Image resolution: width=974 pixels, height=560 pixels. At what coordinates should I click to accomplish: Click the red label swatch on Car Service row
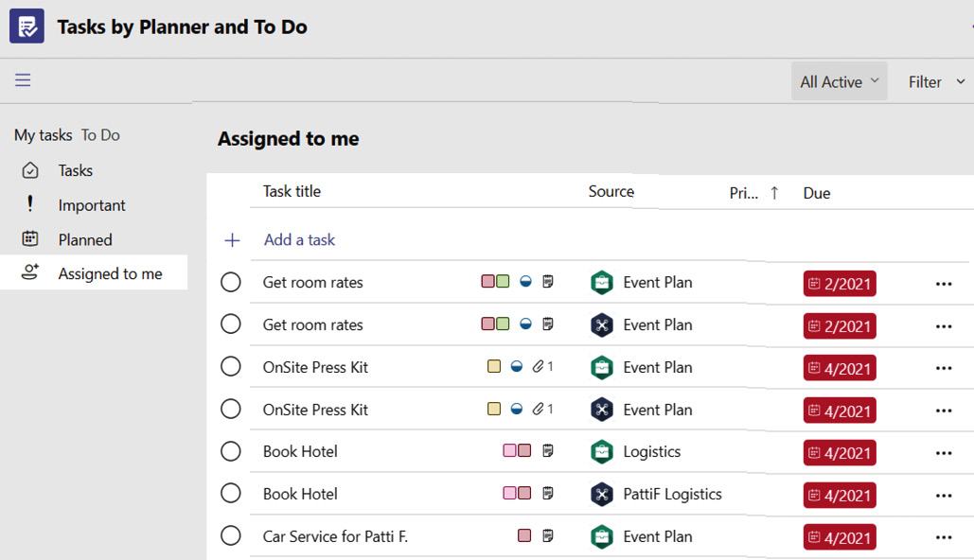click(x=524, y=535)
